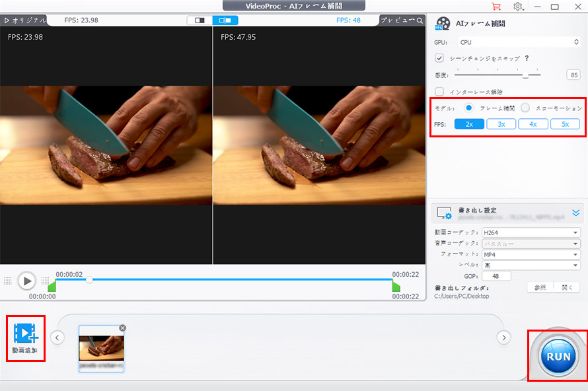Click the 開く open folder button
Viewport: 588px width, 391px height.
click(567, 287)
